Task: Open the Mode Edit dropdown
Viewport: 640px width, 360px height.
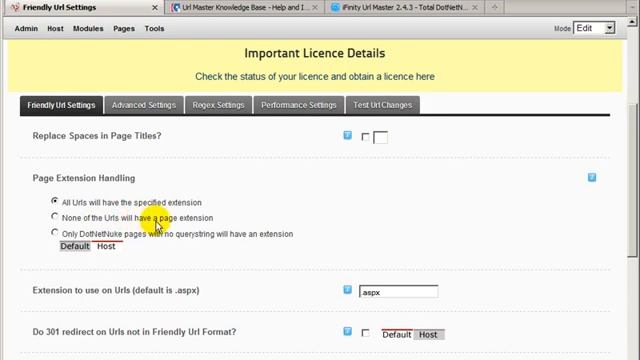Action: 594,28
